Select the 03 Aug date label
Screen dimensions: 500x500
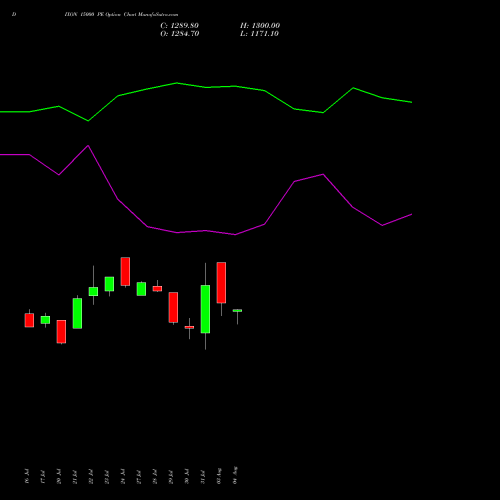click(219, 476)
